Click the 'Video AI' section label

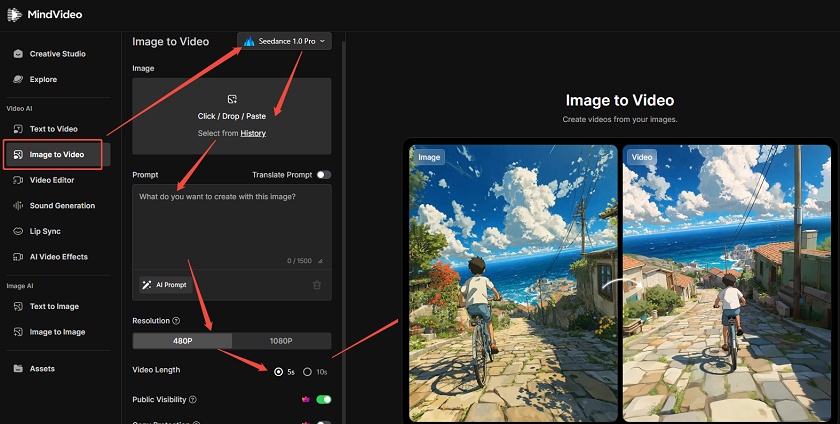pyautogui.click(x=19, y=108)
